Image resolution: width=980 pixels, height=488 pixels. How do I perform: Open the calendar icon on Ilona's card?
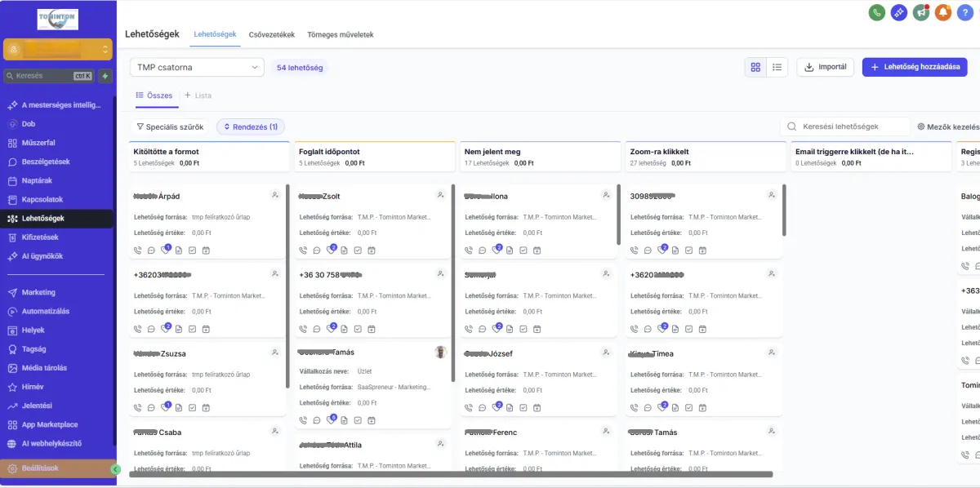tap(537, 250)
